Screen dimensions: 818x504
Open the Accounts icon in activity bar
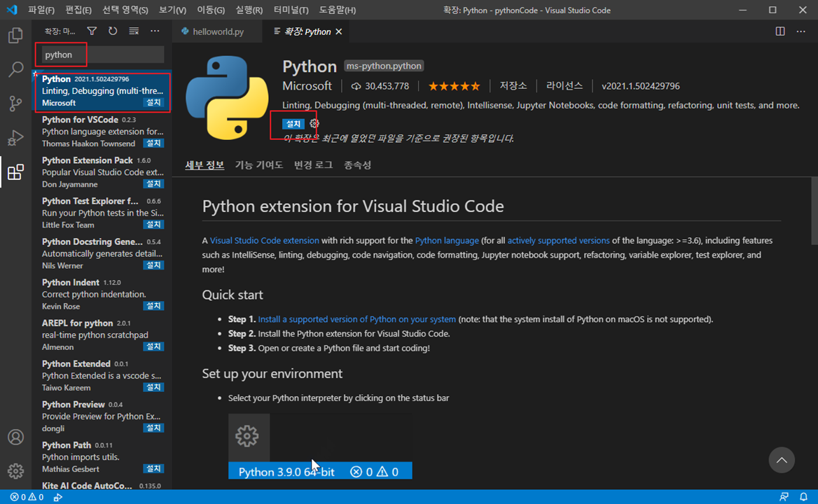(15, 437)
